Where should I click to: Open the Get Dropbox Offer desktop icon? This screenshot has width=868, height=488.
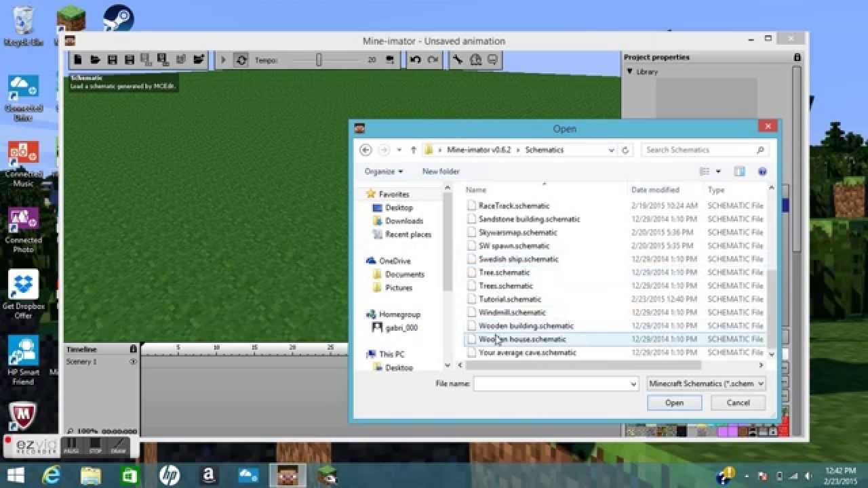[24, 295]
